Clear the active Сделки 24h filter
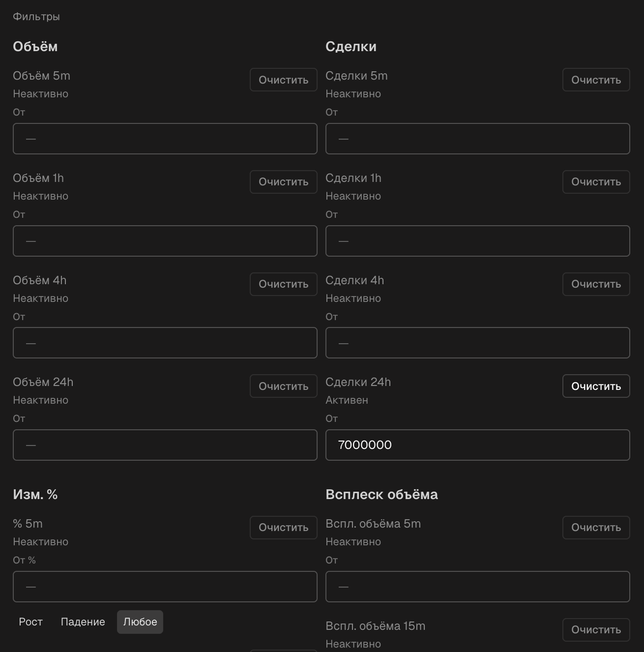This screenshot has height=652, width=644. coord(596,386)
